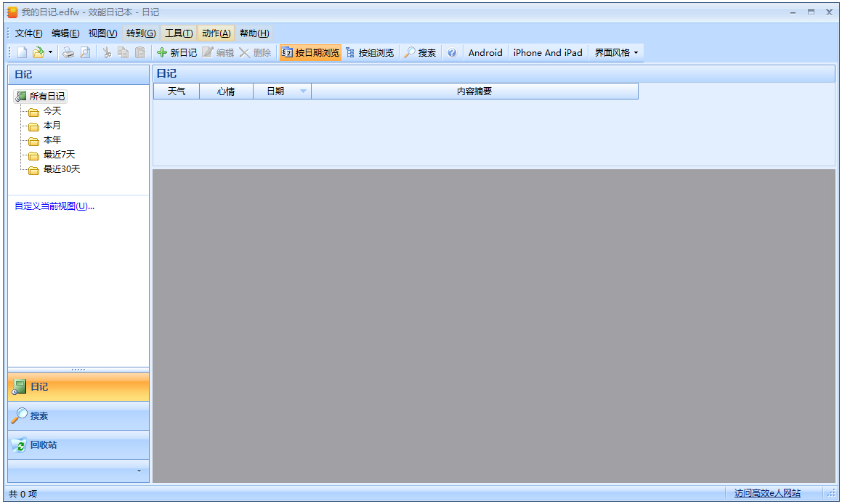
Task: Open 回收站 recycle bin in sidebar
Action: pos(44,444)
